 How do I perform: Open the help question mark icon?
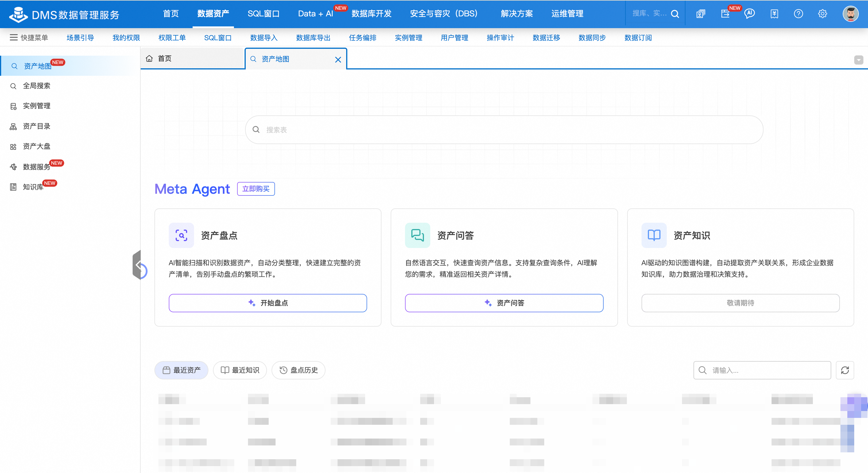point(798,14)
